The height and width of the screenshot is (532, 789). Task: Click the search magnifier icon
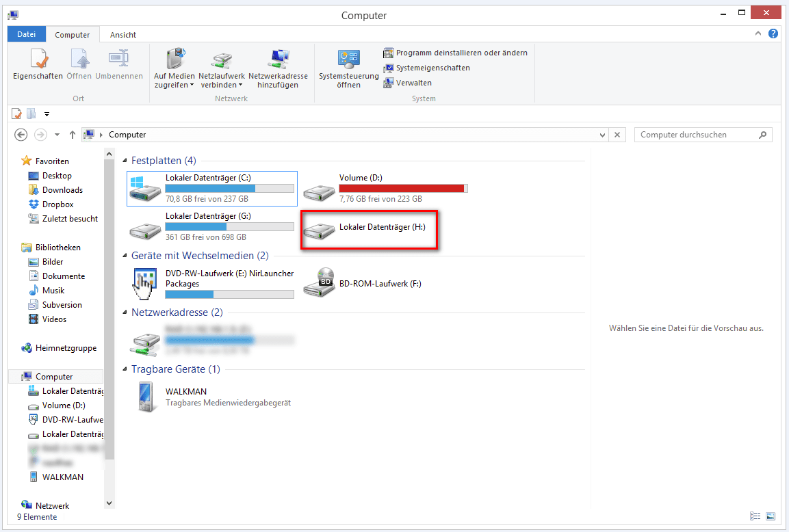pos(763,135)
